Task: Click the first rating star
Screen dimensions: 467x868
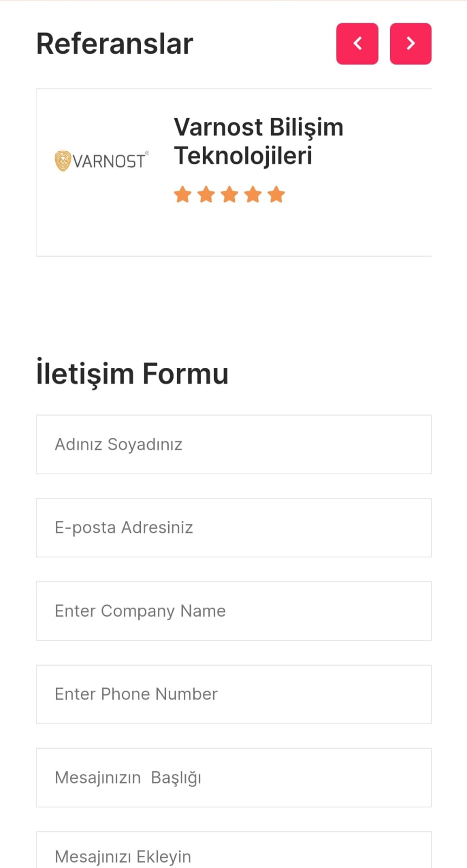Action: click(x=183, y=194)
